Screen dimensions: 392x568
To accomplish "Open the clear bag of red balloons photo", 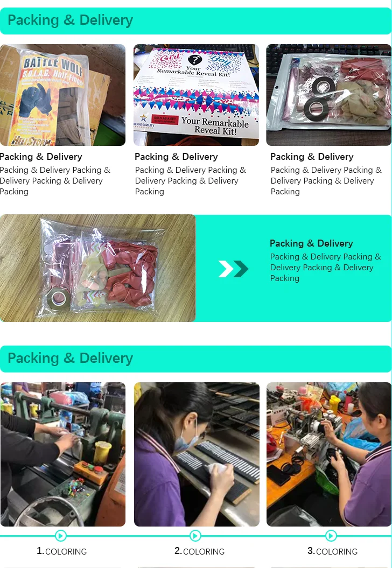I will (98, 268).
